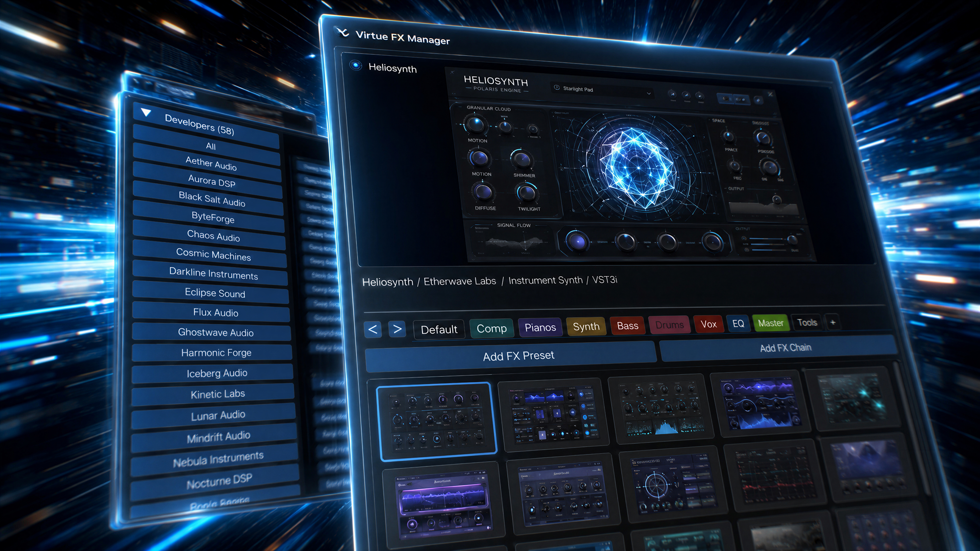
Task: Open the Master tab
Action: tap(770, 323)
